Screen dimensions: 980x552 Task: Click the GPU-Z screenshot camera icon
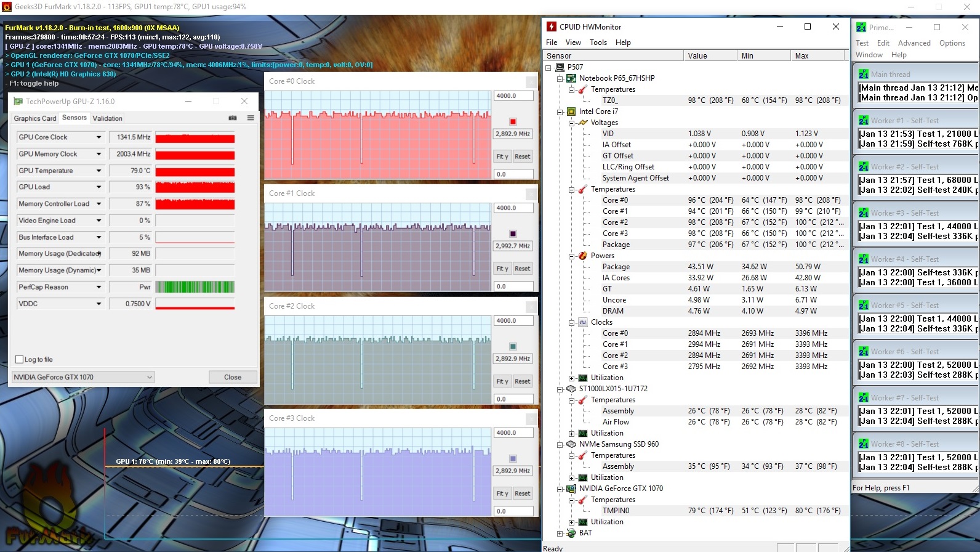coord(233,118)
